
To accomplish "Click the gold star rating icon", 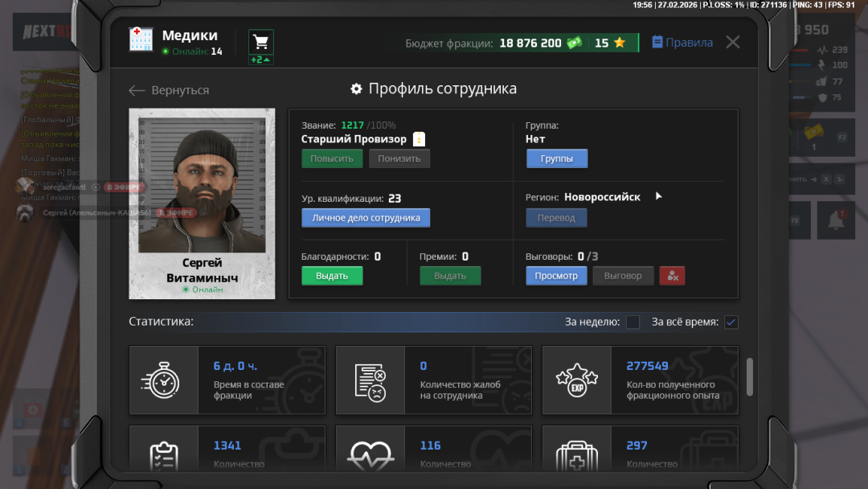I will (620, 43).
